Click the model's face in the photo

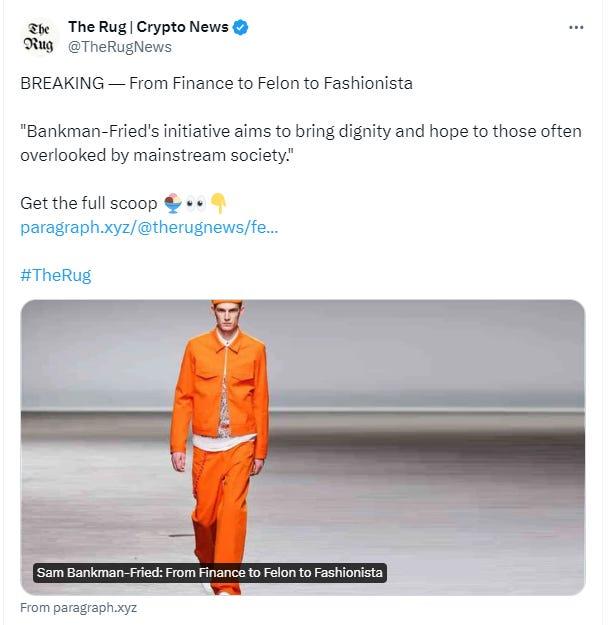click(x=228, y=322)
